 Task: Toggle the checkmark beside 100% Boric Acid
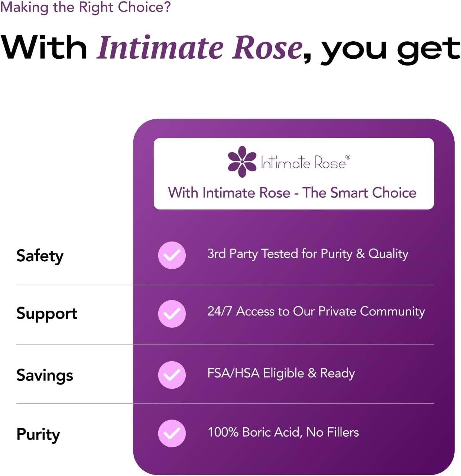[x=172, y=433]
